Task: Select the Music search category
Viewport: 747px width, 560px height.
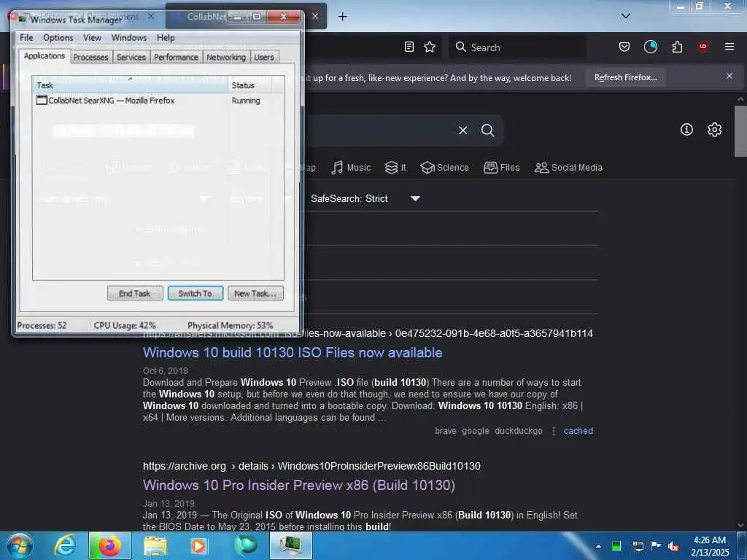Action: click(x=351, y=168)
